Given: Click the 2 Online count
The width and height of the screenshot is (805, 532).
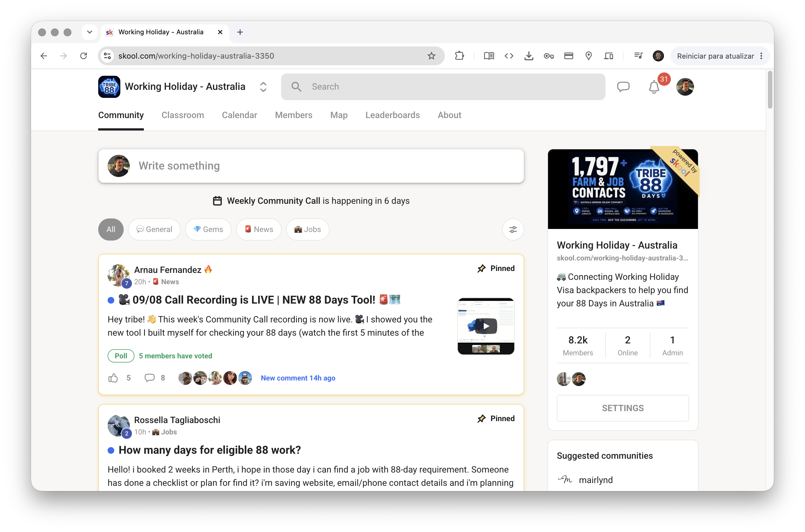Looking at the screenshot, I should tap(627, 345).
